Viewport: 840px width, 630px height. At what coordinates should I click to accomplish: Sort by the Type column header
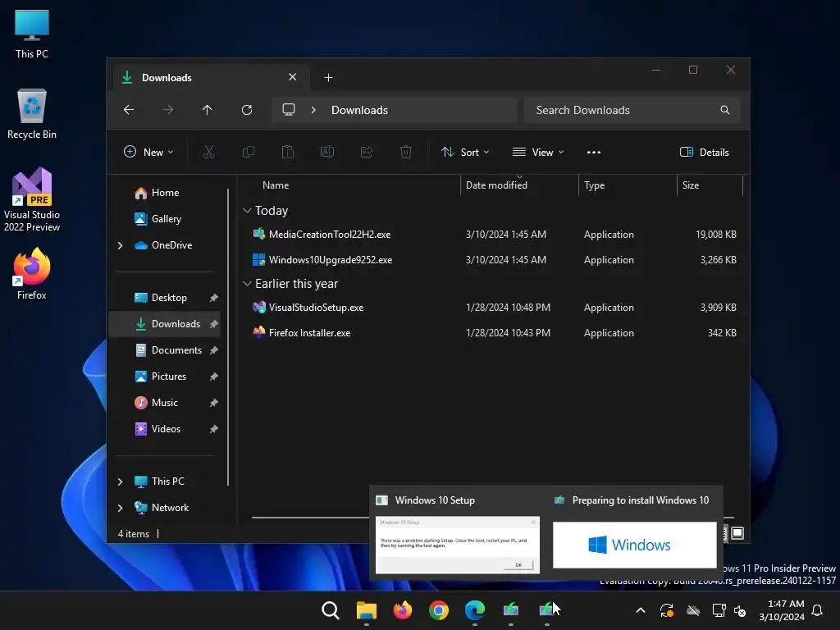[x=594, y=185]
